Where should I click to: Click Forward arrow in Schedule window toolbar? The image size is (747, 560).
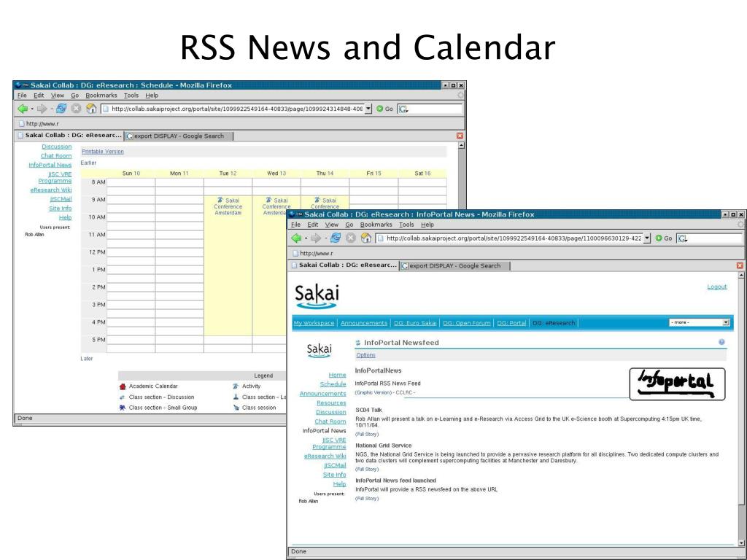(x=42, y=109)
